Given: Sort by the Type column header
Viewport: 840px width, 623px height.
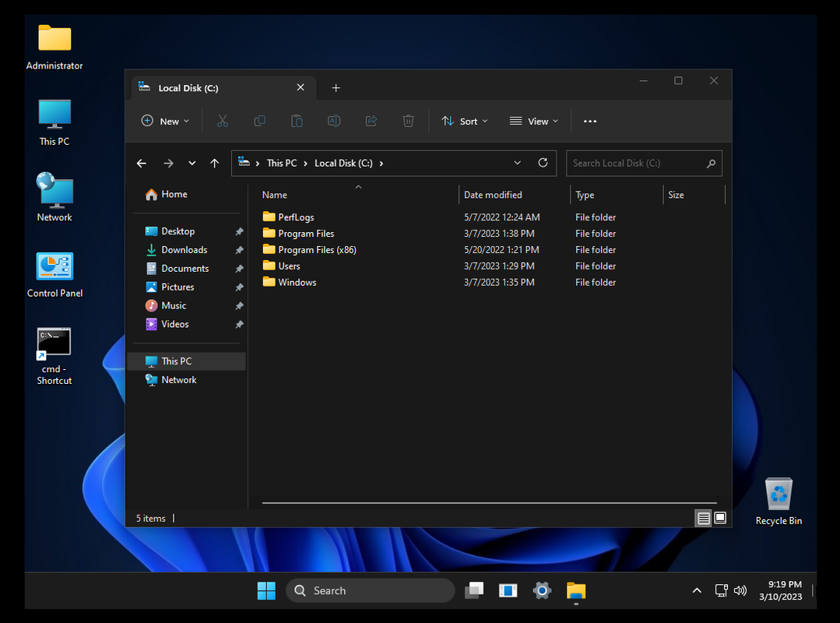Looking at the screenshot, I should [617, 195].
